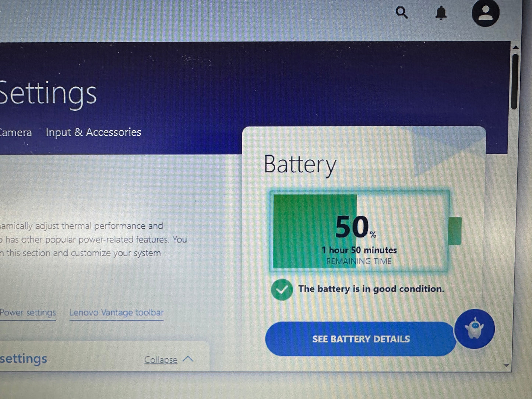Viewport: 532px width, 399px height.
Task: Open the user account profile icon
Action: pyautogui.click(x=486, y=13)
